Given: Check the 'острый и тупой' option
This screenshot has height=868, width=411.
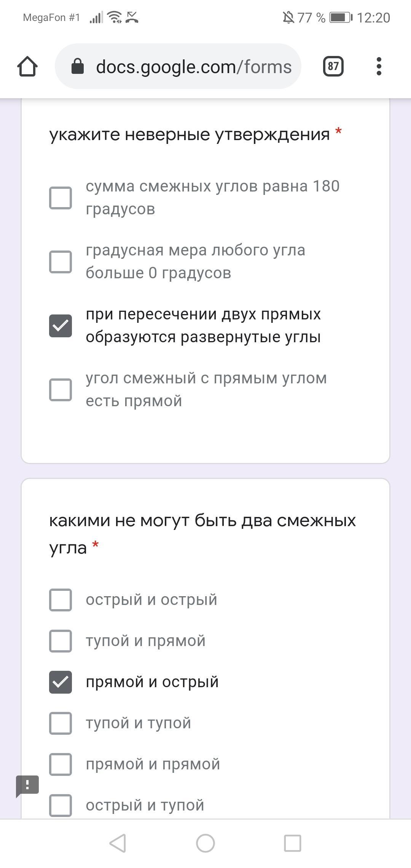Looking at the screenshot, I should (x=61, y=805).
